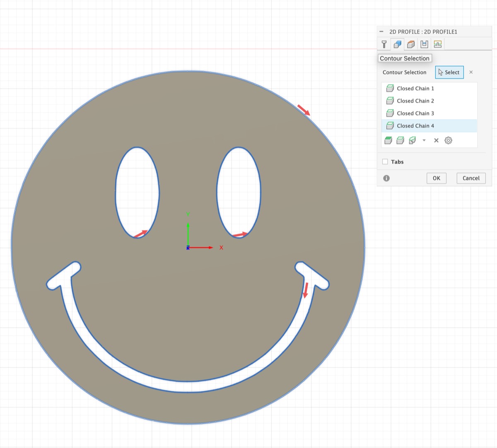497x448 pixels.
Task: Collapse the 2D Profile dialog
Action: point(381,31)
